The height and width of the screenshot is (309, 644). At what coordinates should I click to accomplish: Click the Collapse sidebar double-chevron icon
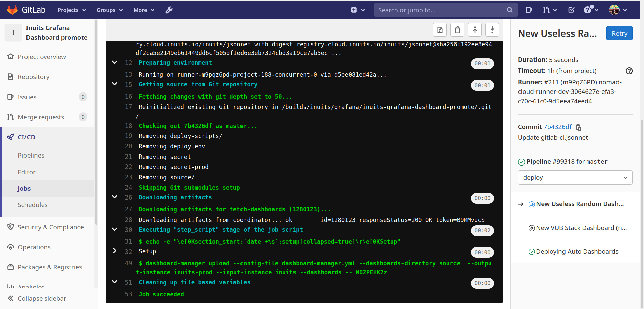click(x=11, y=298)
